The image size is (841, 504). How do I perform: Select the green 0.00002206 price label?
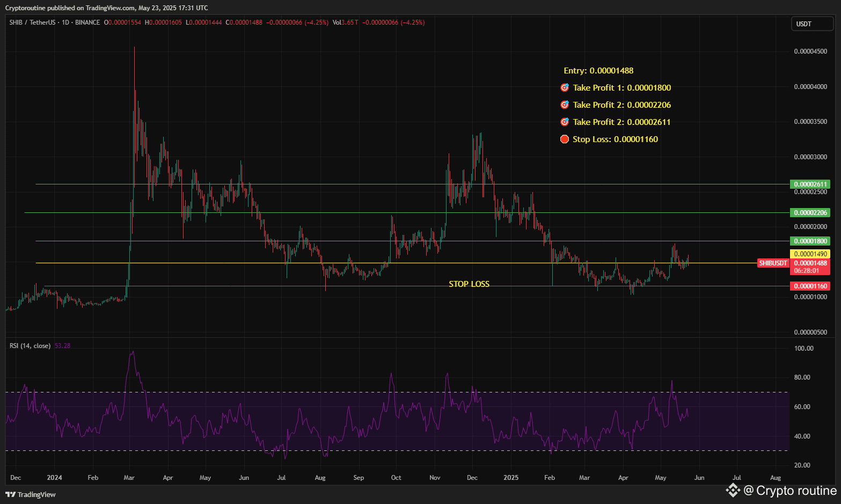tap(810, 213)
